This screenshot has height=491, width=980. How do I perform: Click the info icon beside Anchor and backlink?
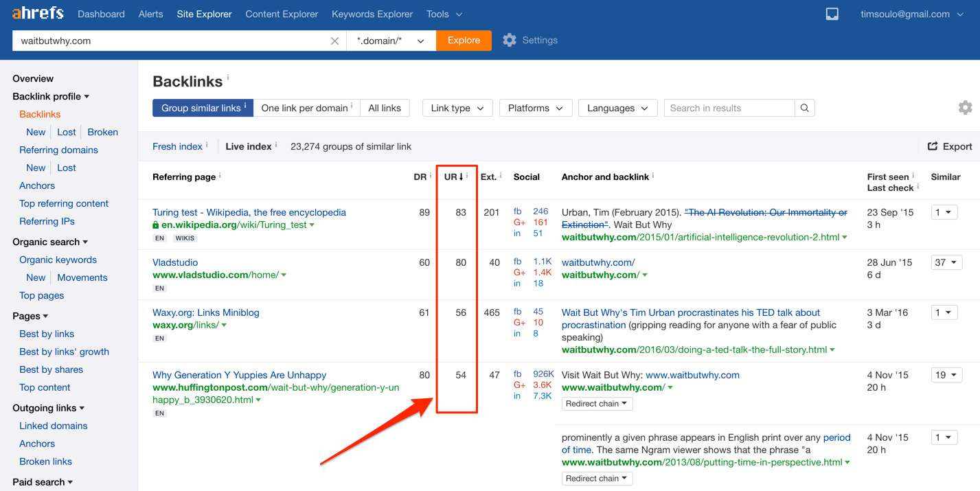pos(652,175)
